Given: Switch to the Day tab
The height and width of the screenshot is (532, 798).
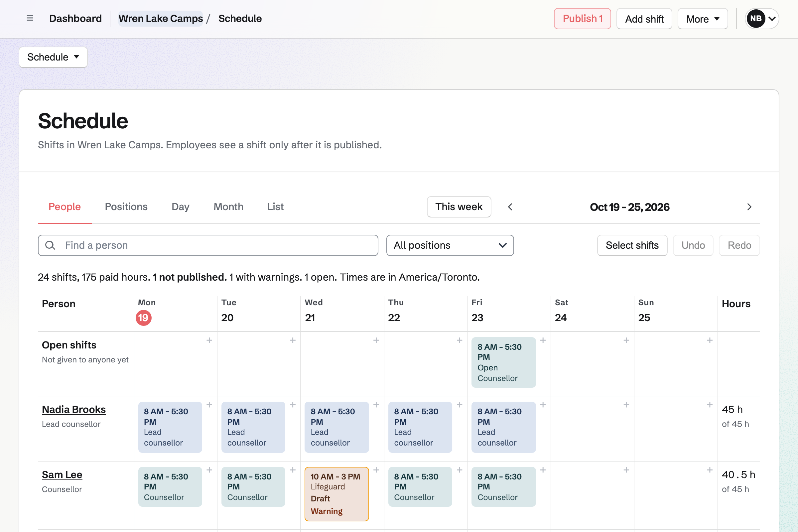Looking at the screenshot, I should 181,206.
